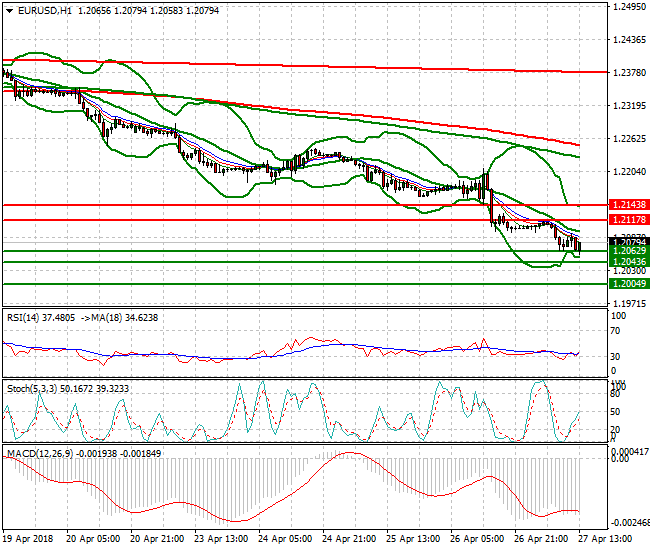Click the 26 Apr 05:00 time label
650x550 pixels.
coord(475,538)
